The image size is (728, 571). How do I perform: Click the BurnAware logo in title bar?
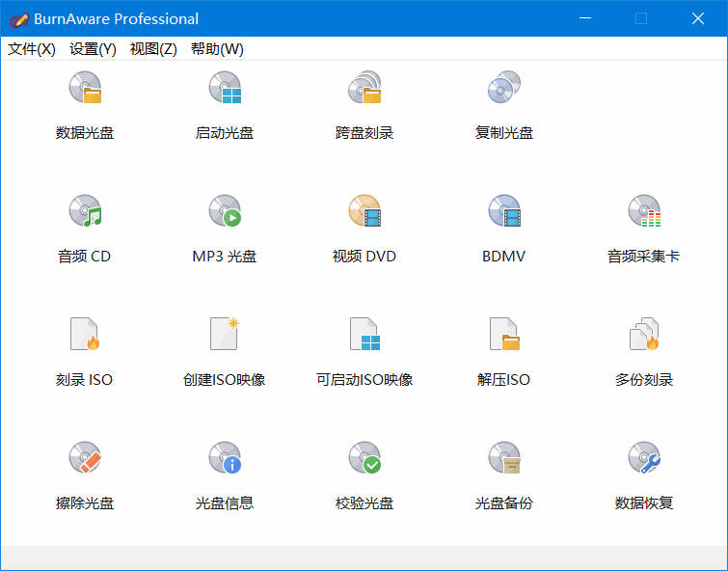(x=18, y=19)
